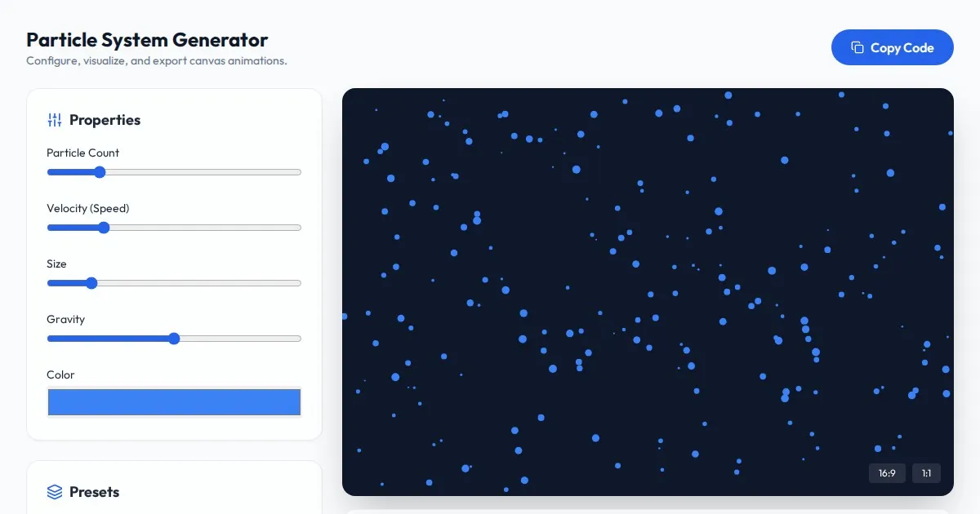Click the Velocity (Speed) slider handle
Viewport: 980px width, 514px height.
[104, 228]
